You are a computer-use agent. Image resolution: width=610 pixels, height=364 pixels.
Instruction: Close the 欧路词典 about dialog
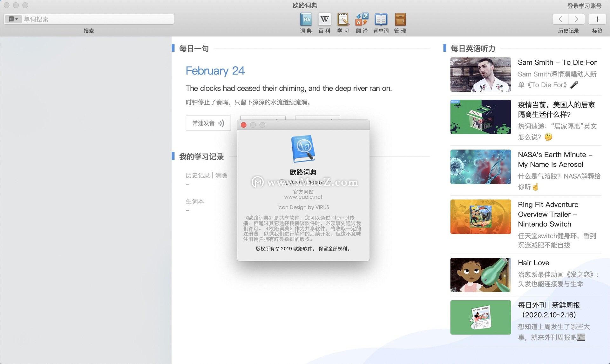[244, 125]
